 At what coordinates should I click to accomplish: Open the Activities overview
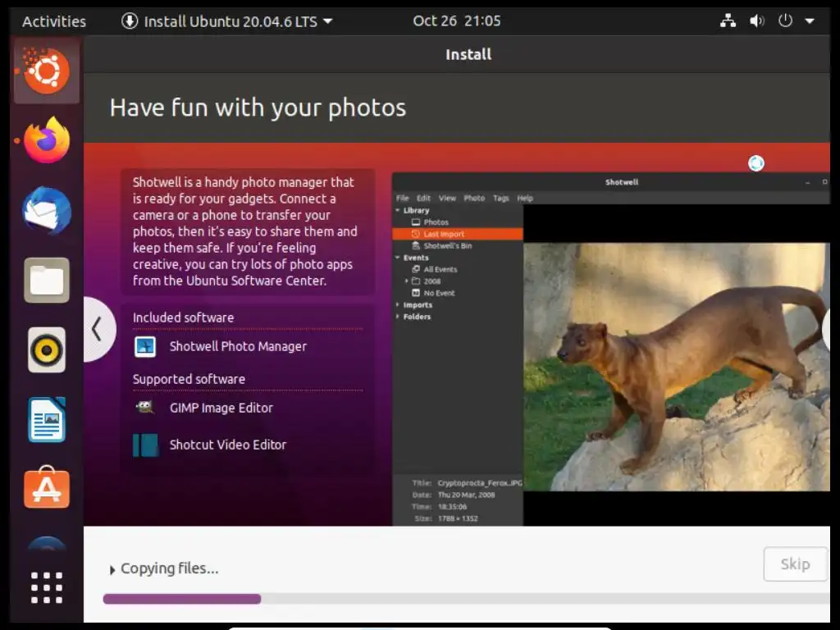pyautogui.click(x=54, y=21)
